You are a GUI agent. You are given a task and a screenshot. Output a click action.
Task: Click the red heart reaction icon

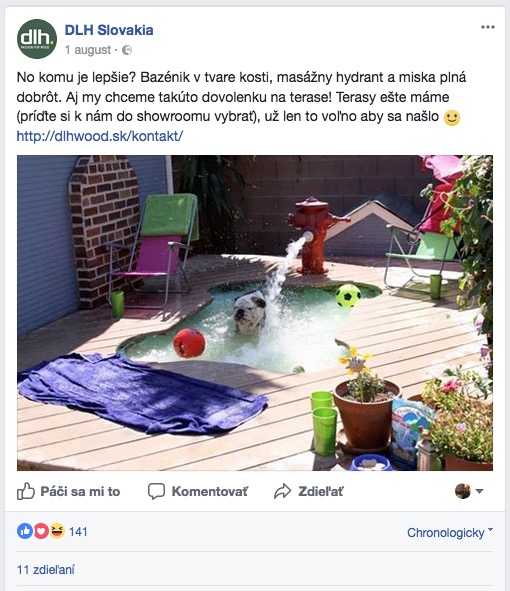tap(41, 531)
